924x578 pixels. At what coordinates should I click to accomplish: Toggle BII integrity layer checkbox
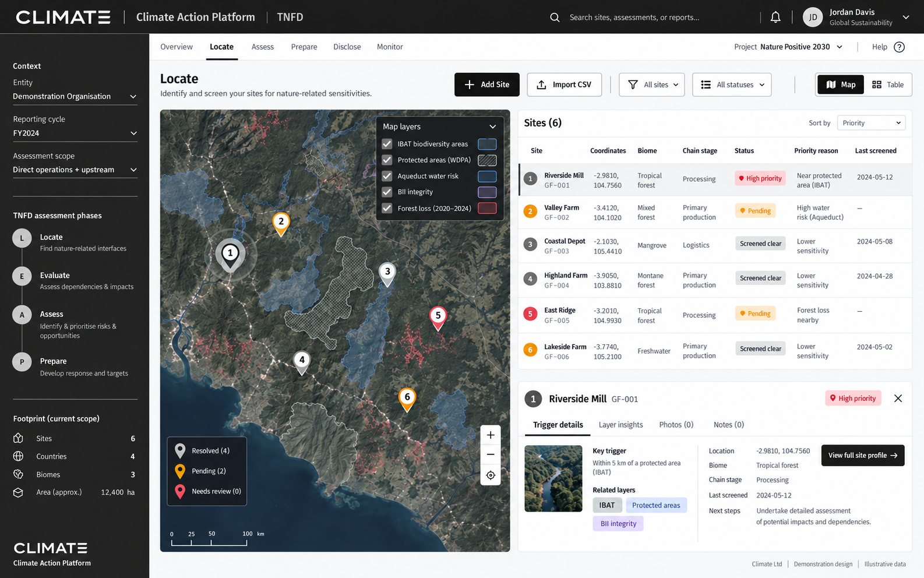(x=387, y=192)
